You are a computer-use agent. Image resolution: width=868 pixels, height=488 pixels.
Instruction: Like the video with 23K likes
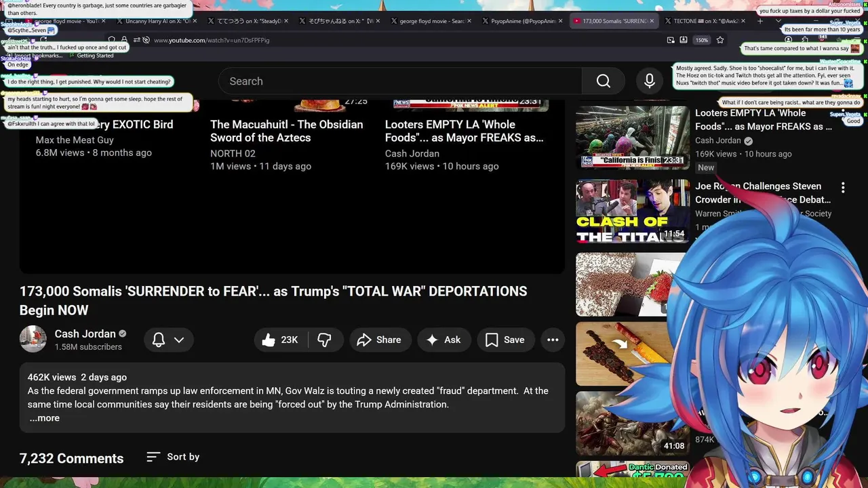[280, 340]
